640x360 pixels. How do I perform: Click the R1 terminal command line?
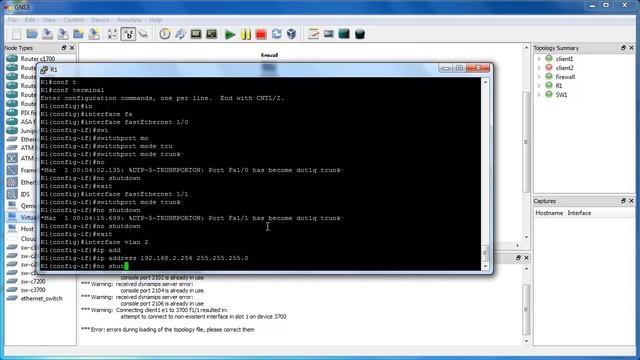tap(260, 266)
